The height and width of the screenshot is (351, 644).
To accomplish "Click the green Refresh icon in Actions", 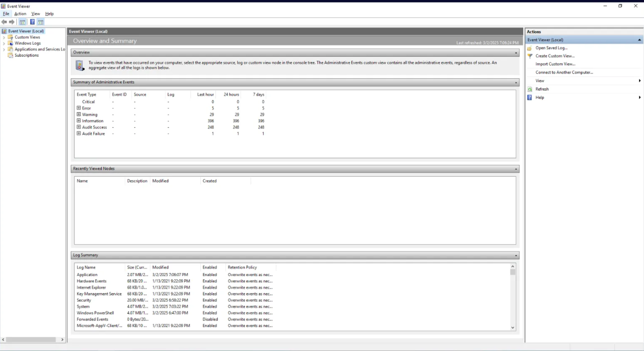I will pyautogui.click(x=530, y=89).
